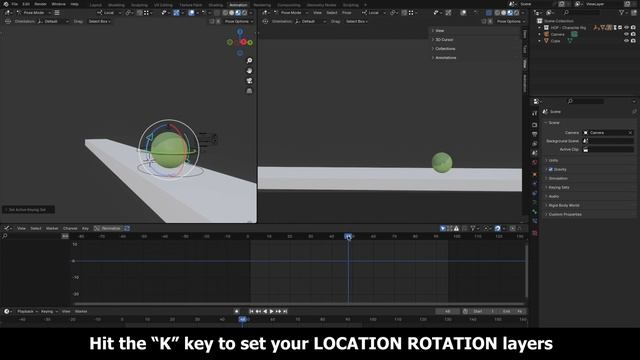
Task: Click graph editor playhead frame marker
Action: [348, 236]
